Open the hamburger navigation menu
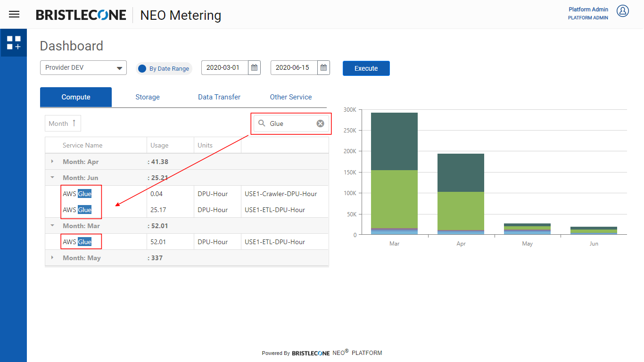The height and width of the screenshot is (362, 644). [x=14, y=14]
